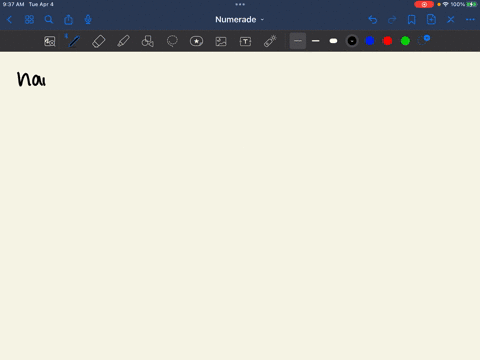480x360 pixels.
Task: Pick the black pen color
Action: pyautogui.click(x=352, y=41)
